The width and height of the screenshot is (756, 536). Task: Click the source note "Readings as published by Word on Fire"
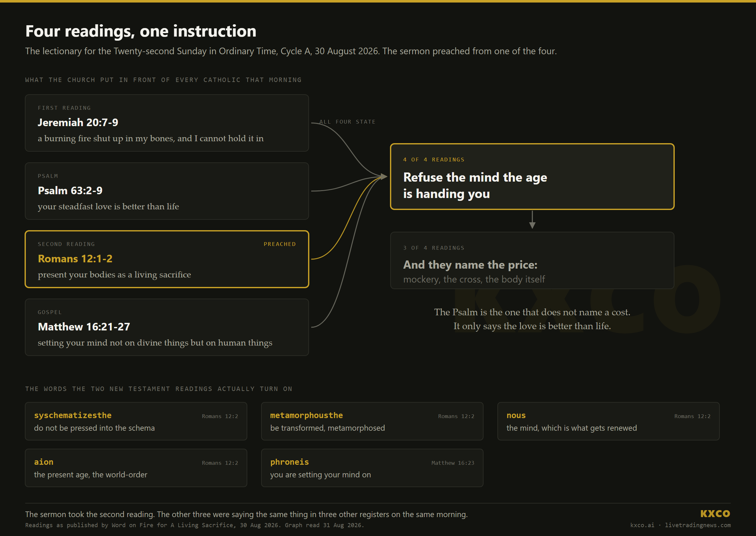click(x=195, y=525)
